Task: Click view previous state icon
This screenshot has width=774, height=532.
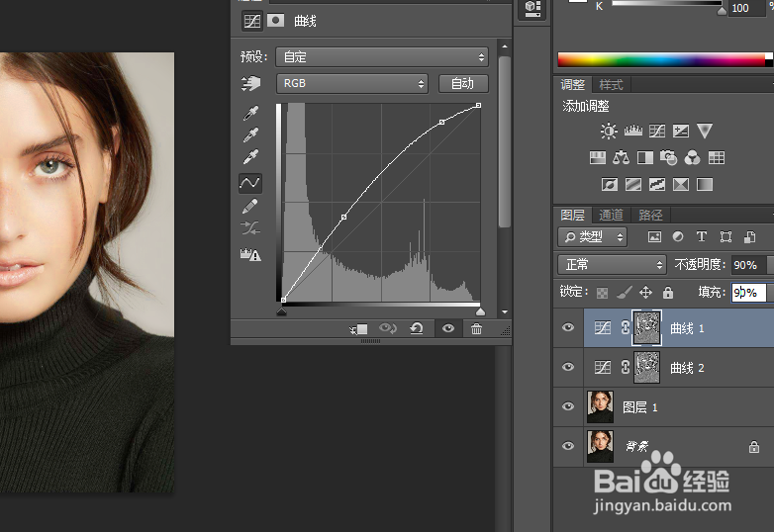Action: coord(387,328)
